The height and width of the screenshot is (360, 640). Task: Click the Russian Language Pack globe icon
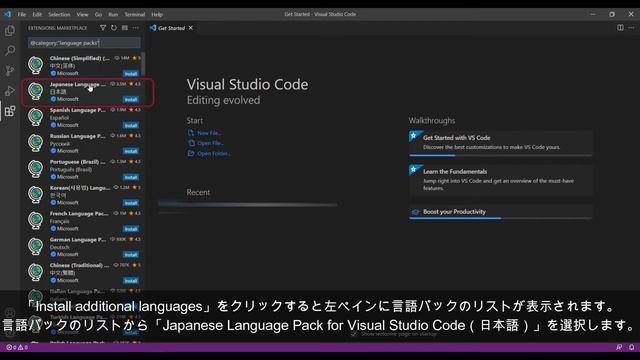click(36, 143)
